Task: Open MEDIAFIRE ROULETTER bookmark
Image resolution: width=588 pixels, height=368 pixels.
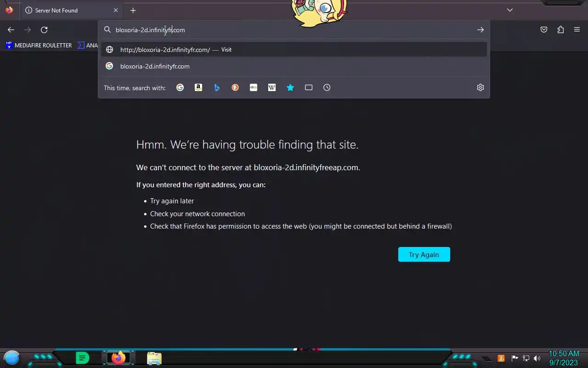Action: (39, 45)
